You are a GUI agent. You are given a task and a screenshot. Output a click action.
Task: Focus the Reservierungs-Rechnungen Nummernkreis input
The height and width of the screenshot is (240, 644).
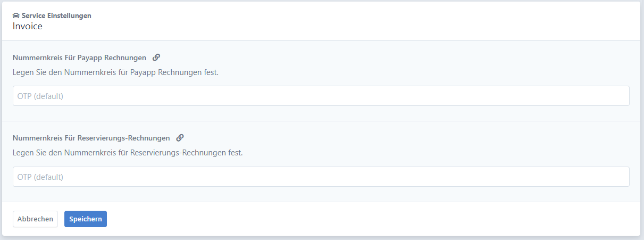pyautogui.click(x=321, y=177)
